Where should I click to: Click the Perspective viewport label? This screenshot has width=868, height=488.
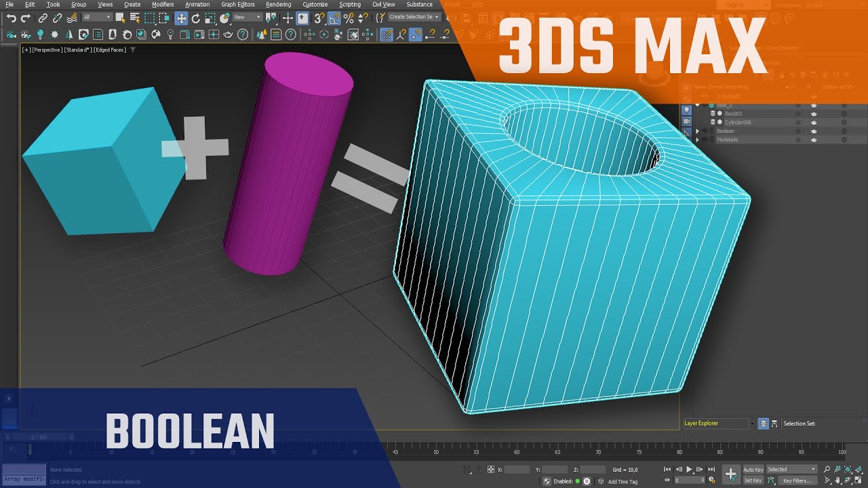pos(47,49)
